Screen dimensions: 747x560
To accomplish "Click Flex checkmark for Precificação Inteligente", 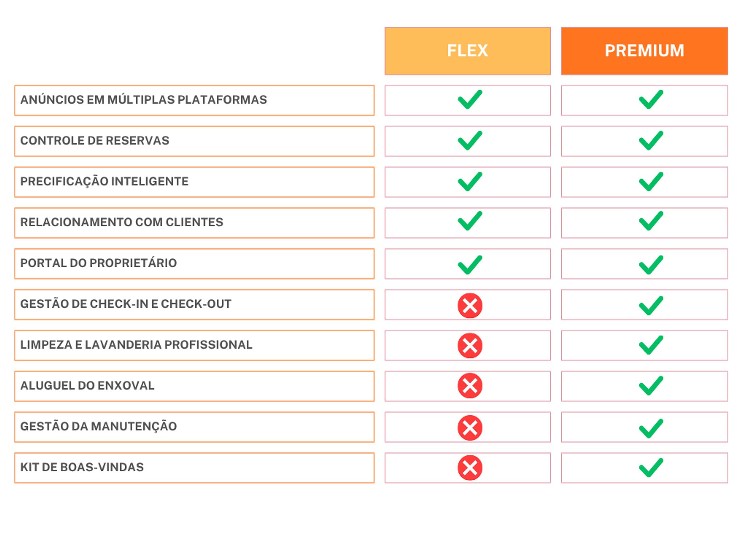I will pyautogui.click(x=470, y=182).
